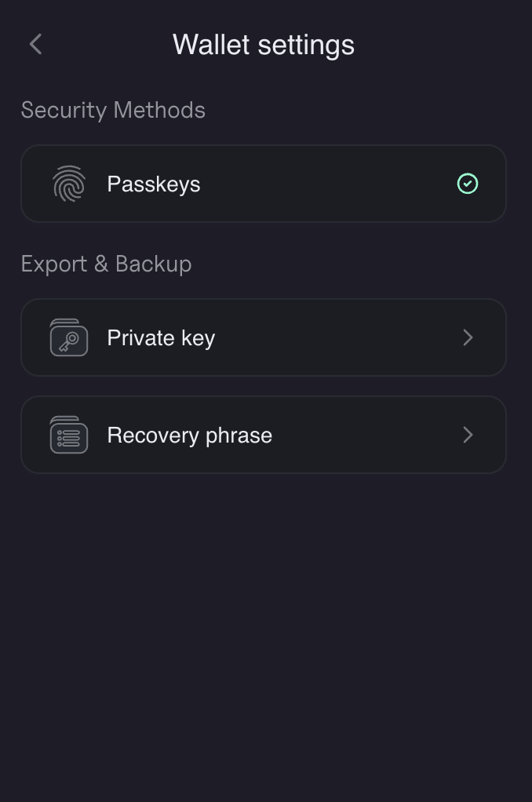The image size is (532, 802).
Task: Expand Private key via its chevron
Action: pyautogui.click(x=468, y=337)
